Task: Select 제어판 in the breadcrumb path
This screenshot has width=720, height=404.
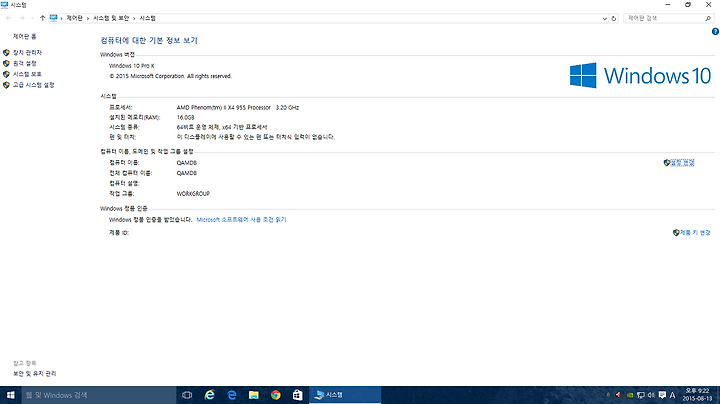Action: pos(74,18)
